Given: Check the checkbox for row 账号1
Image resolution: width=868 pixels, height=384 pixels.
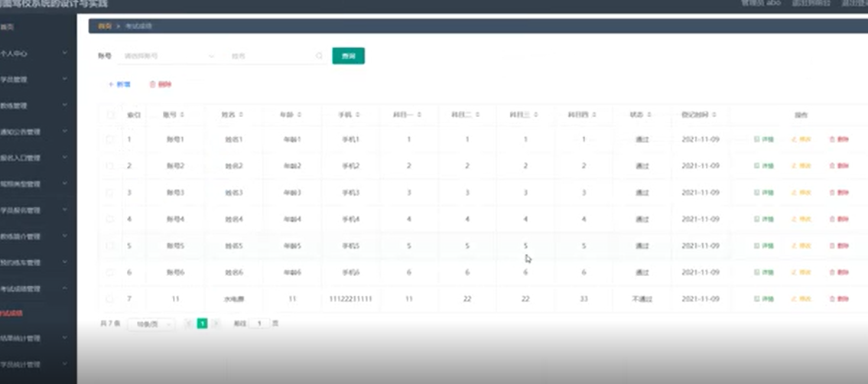Looking at the screenshot, I should tap(109, 139).
